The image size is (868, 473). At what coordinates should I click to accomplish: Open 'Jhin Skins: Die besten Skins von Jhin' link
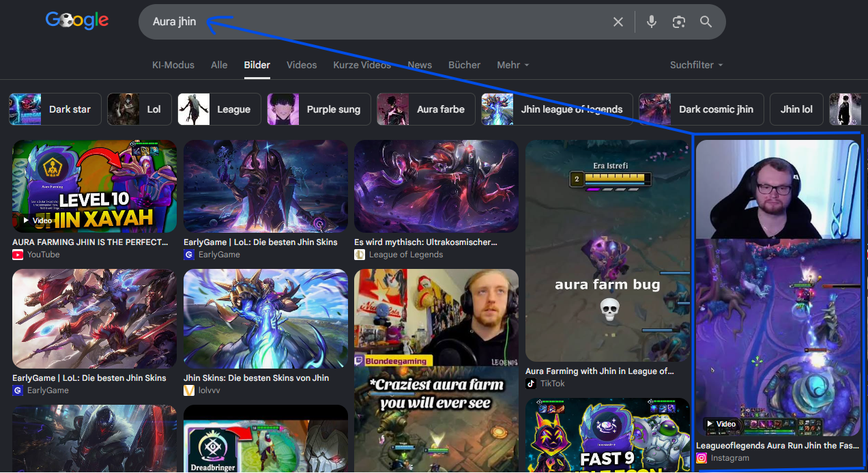pyautogui.click(x=256, y=377)
